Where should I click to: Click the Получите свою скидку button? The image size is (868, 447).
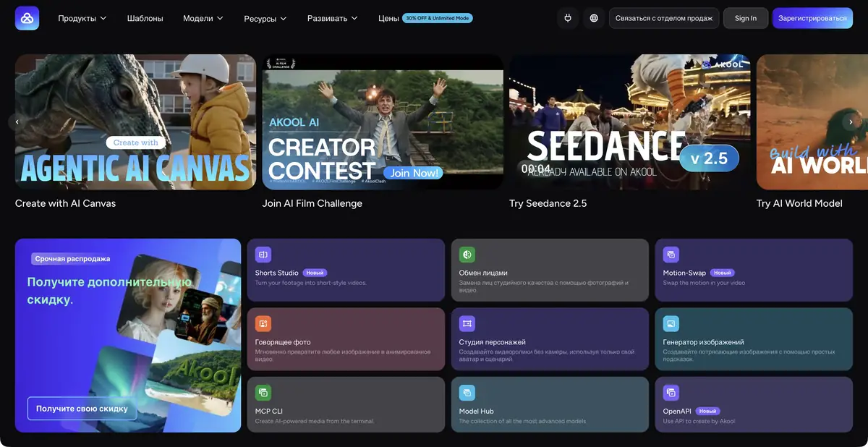82,409
